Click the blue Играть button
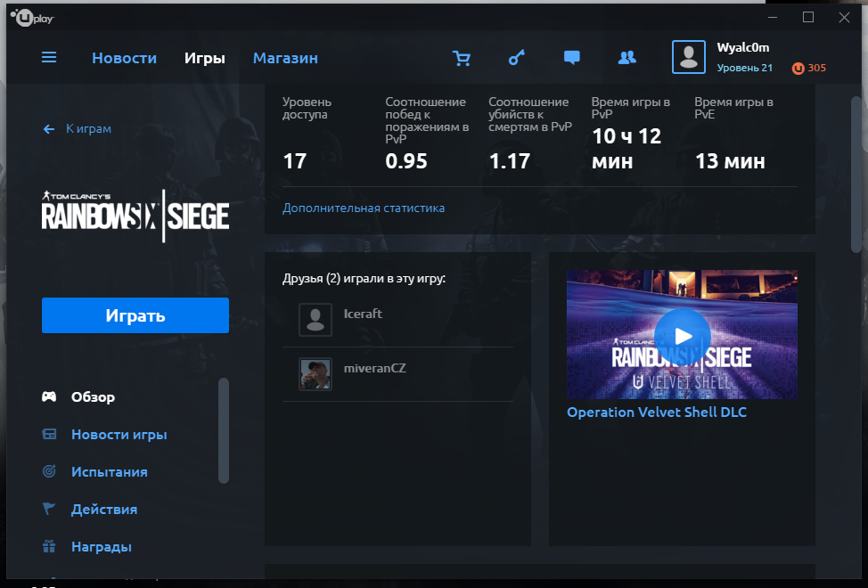Screen dimensions: 868x588 135,315
